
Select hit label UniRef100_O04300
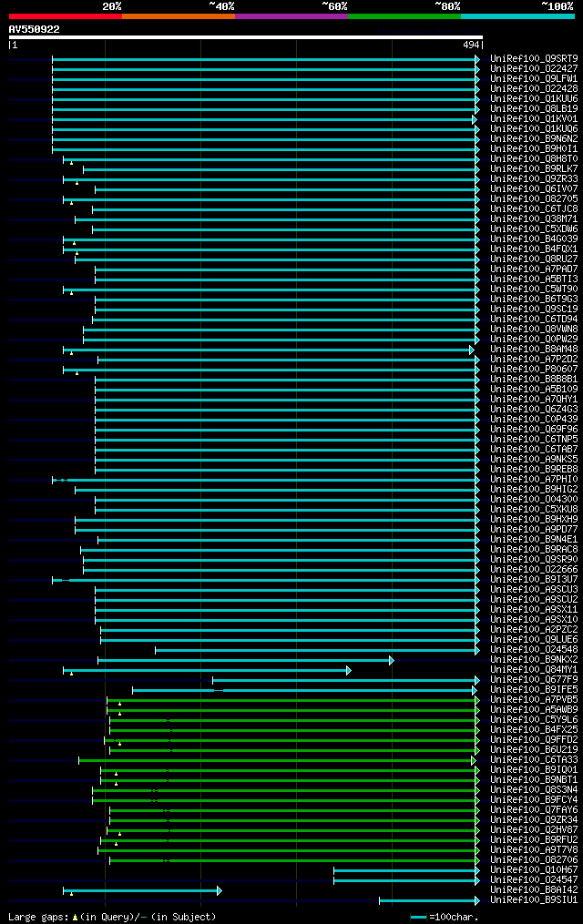(x=534, y=500)
